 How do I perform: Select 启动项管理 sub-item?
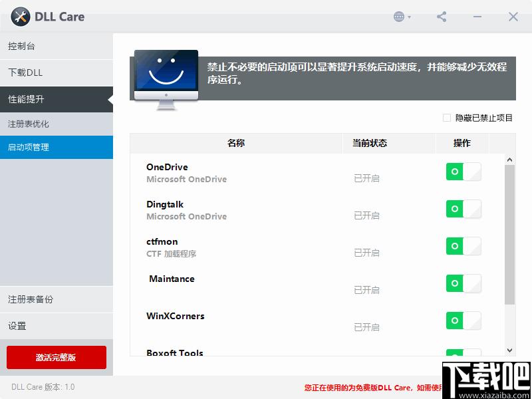click(57, 147)
